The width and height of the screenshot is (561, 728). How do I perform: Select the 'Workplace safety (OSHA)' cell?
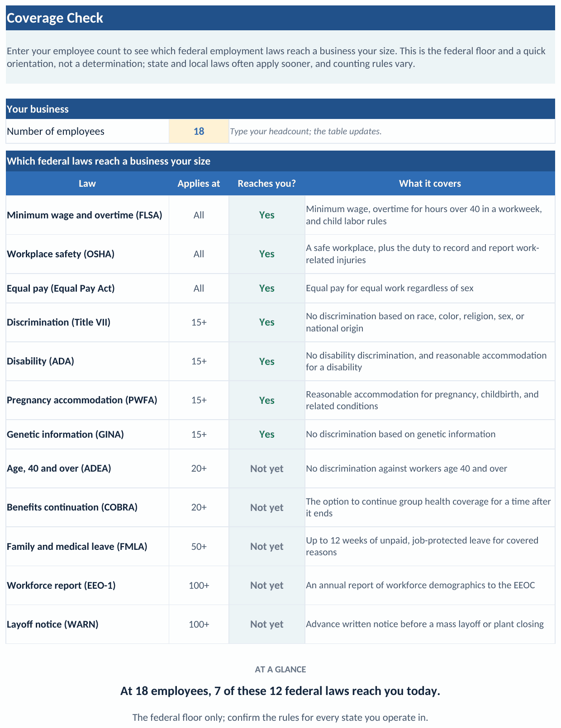[x=87, y=254]
